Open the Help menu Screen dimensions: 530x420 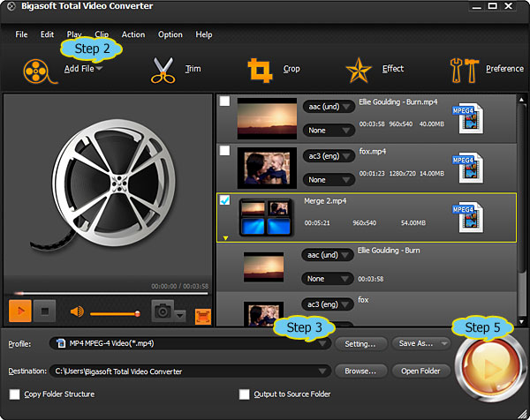pyautogui.click(x=204, y=34)
